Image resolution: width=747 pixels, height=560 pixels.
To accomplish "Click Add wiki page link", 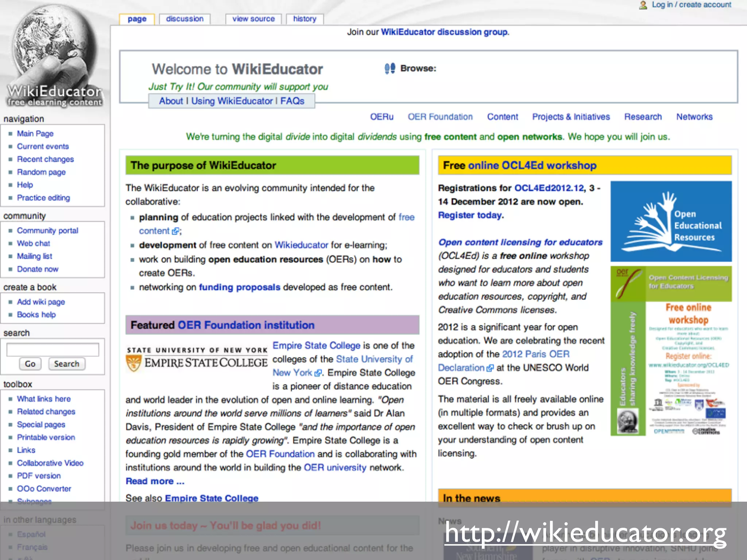I will coord(41,302).
